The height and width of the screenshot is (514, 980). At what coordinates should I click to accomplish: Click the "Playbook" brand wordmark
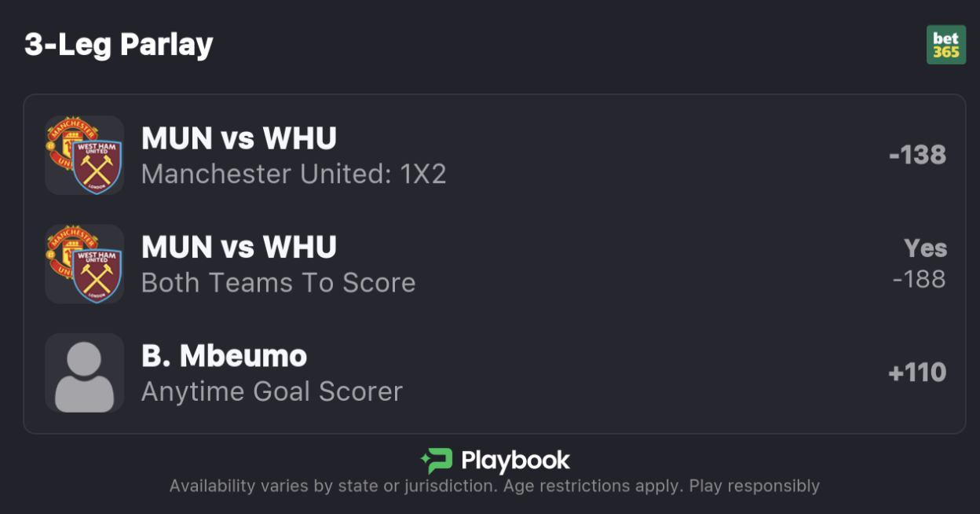pyautogui.click(x=515, y=461)
